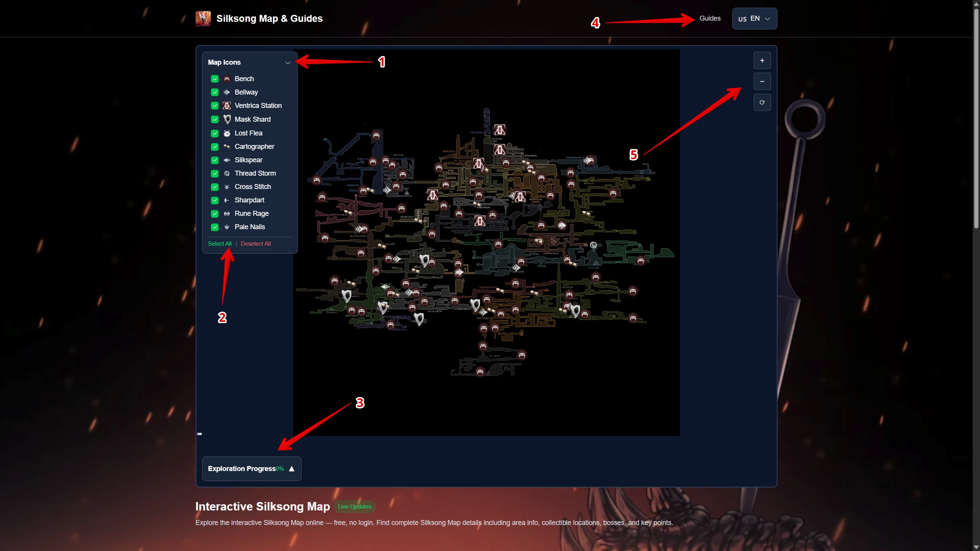Open the Guides menu link
This screenshot has width=980, height=551.
point(710,18)
